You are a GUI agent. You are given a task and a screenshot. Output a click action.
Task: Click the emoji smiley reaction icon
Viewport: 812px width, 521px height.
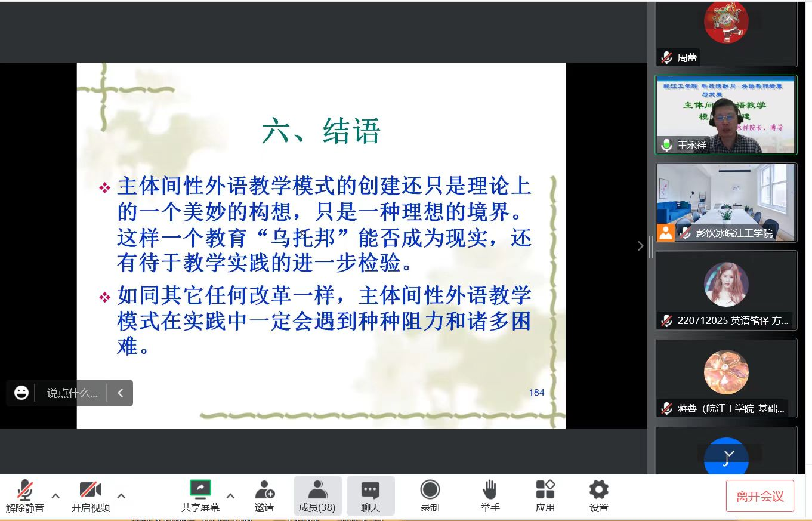coord(21,393)
